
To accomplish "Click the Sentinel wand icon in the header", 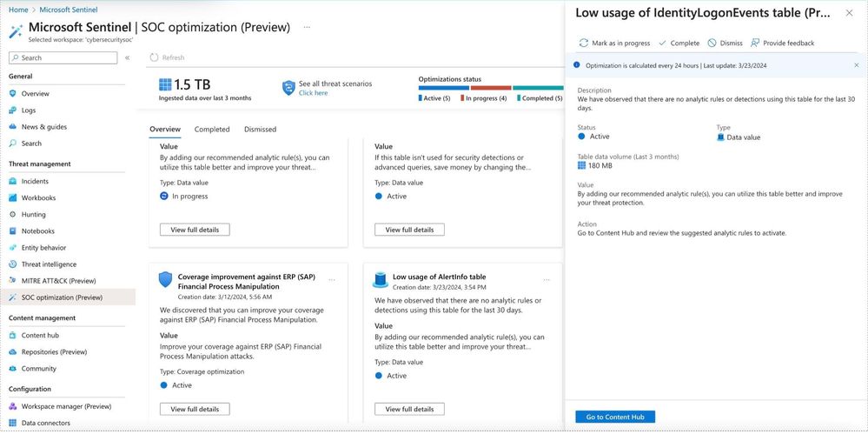I will pos(16,31).
